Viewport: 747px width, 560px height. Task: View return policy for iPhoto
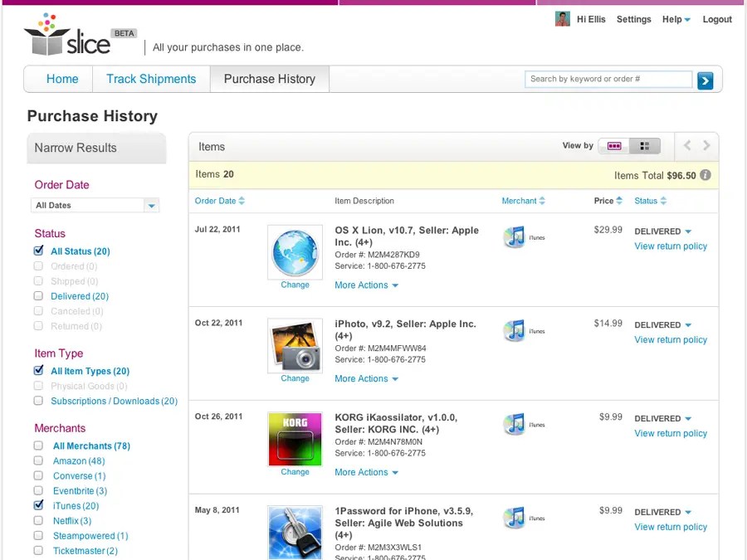pos(671,340)
